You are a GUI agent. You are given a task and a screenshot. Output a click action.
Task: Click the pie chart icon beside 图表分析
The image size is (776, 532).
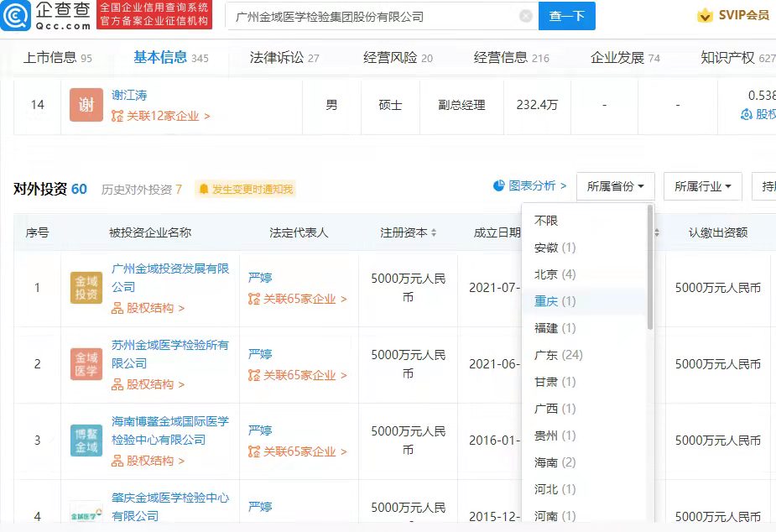click(499, 185)
